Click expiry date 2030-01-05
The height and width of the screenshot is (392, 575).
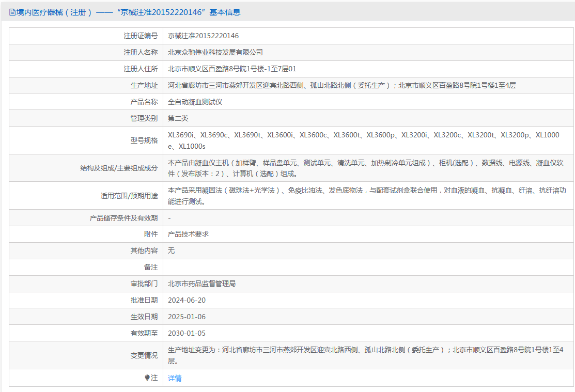(187, 333)
